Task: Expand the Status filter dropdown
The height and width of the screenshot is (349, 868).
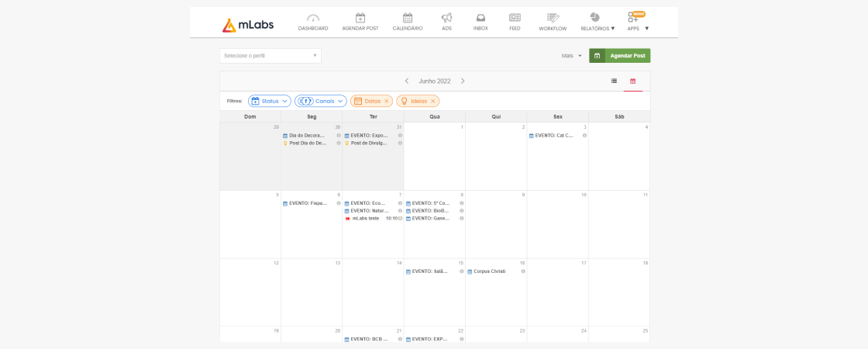Action: pyautogui.click(x=270, y=101)
